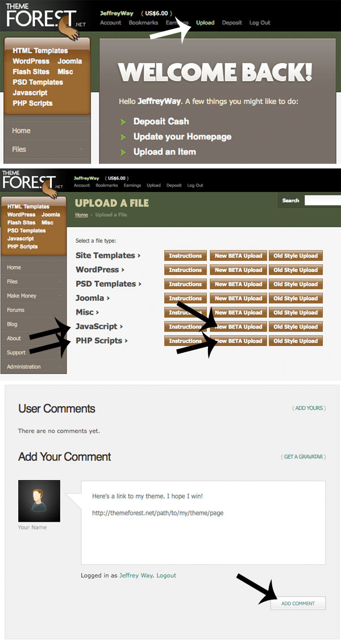Select the WordPress file type heading
341x644 pixels.
coord(100,270)
